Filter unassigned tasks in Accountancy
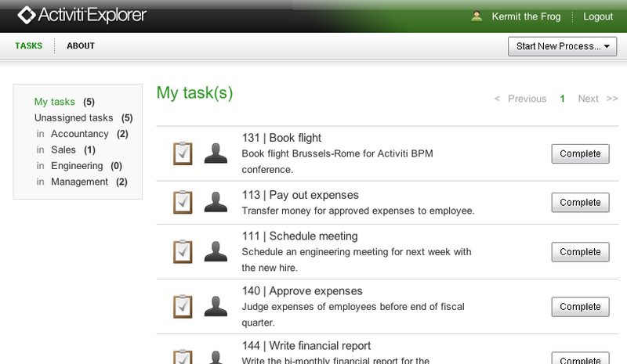Image resolution: width=627 pixels, height=364 pixels. tap(80, 134)
